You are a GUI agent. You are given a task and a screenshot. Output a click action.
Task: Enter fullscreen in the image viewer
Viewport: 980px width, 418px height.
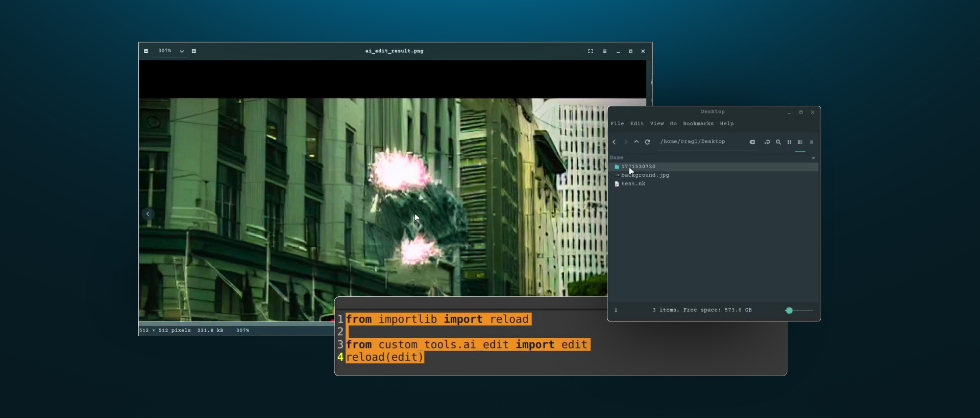591,51
